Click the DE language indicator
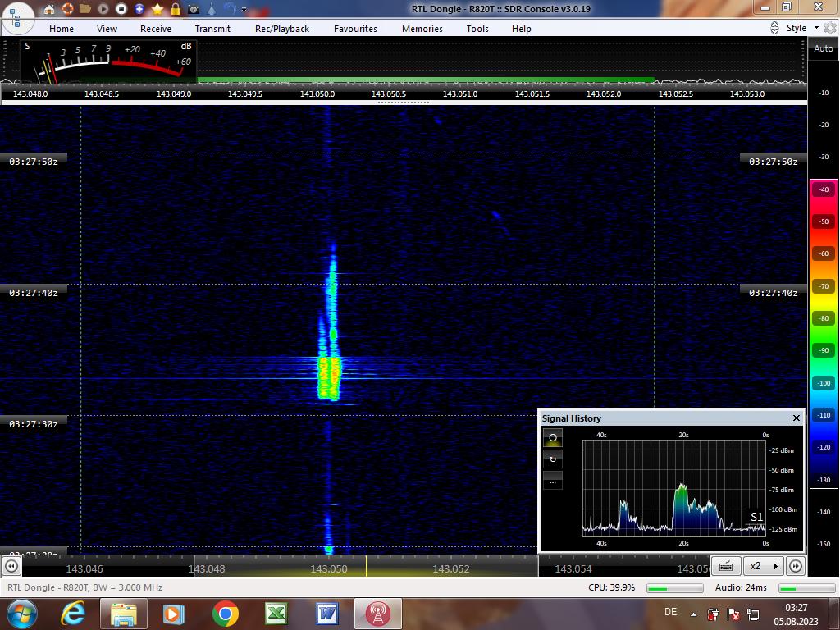Viewport: 840px width, 630px height. 670,612
